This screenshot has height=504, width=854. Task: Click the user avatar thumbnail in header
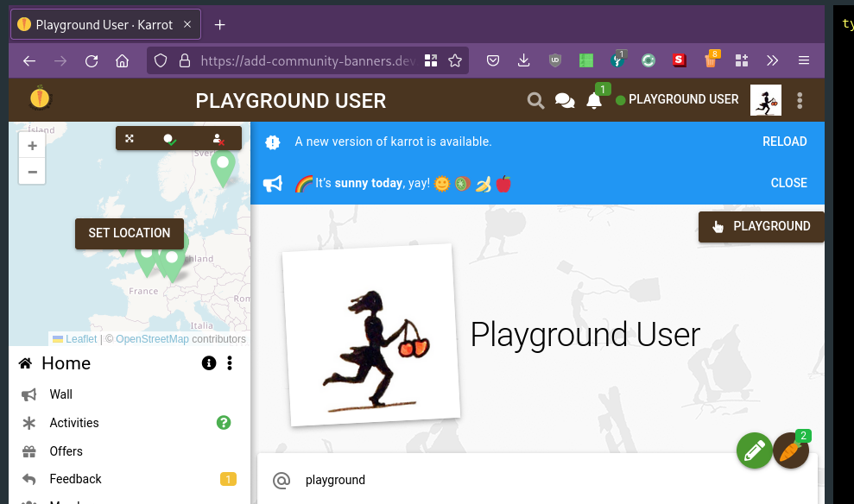point(766,100)
